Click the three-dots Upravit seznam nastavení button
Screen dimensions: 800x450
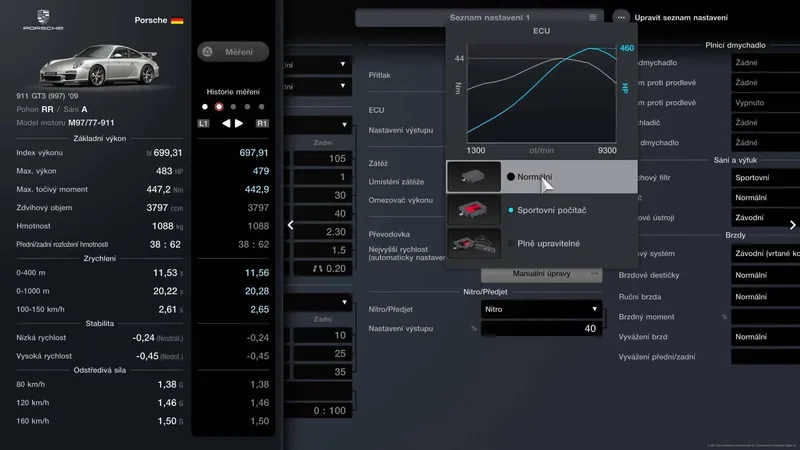[x=621, y=17]
